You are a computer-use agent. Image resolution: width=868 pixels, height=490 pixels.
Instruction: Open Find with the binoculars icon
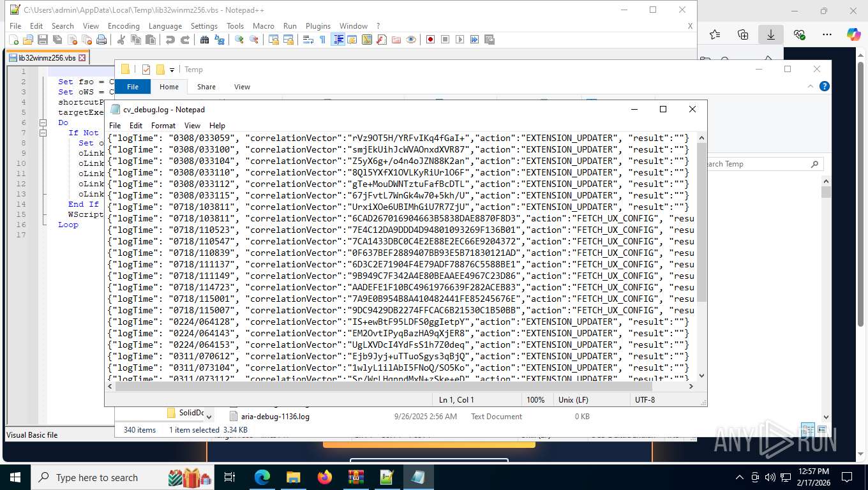(x=204, y=40)
